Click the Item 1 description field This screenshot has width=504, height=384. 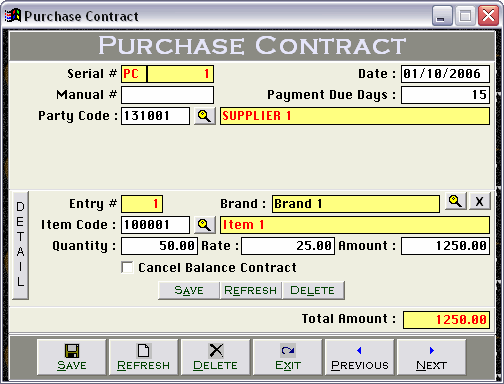pyautogui.click(x=355, y=225)
